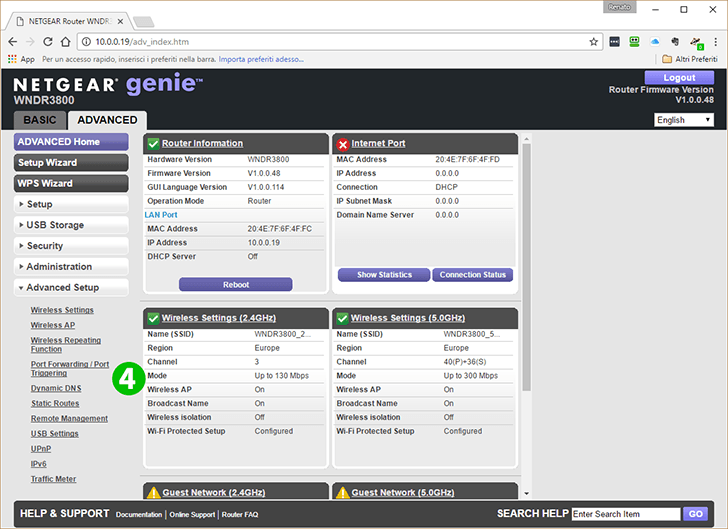Image resolution: width=728 pixels, height=529 pixels.
Task: Collapse the Advanced Setup section
Action: click(x=71, y=288)
